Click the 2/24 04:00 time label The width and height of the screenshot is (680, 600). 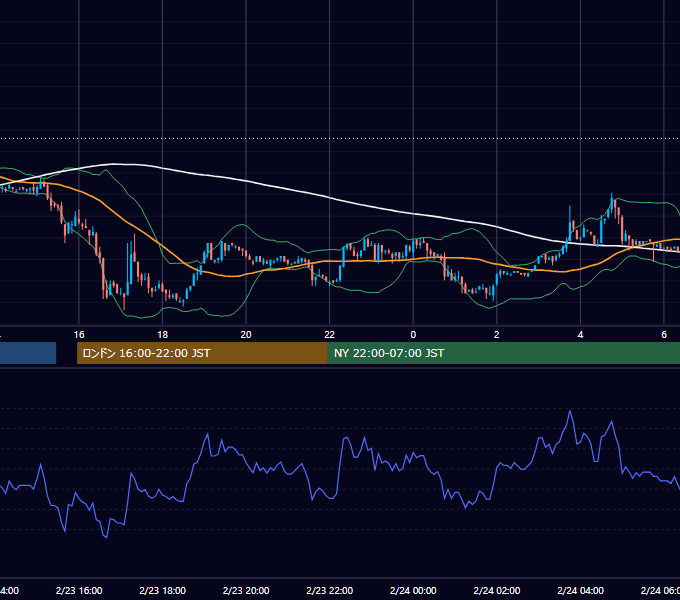(x=580, y=590)
